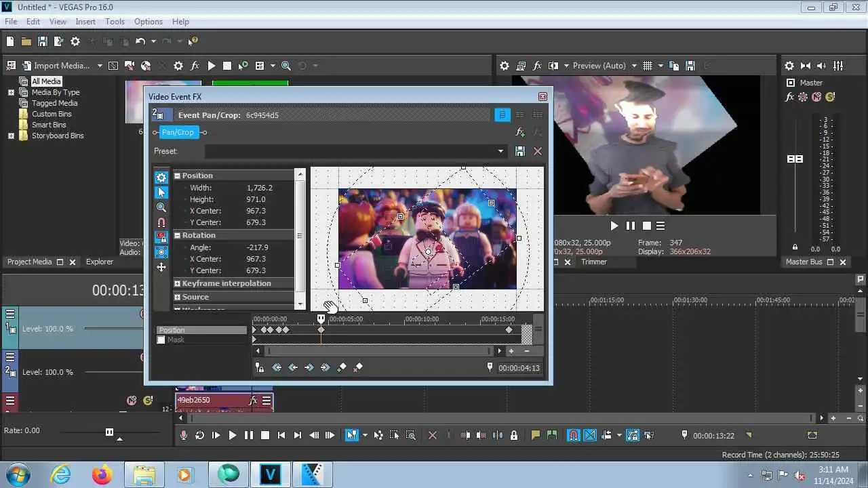Screen dimensions: 868x488
Task: Toggle Lock Aspect Ratio in Pan/Crop
Action: pos(161,237)
